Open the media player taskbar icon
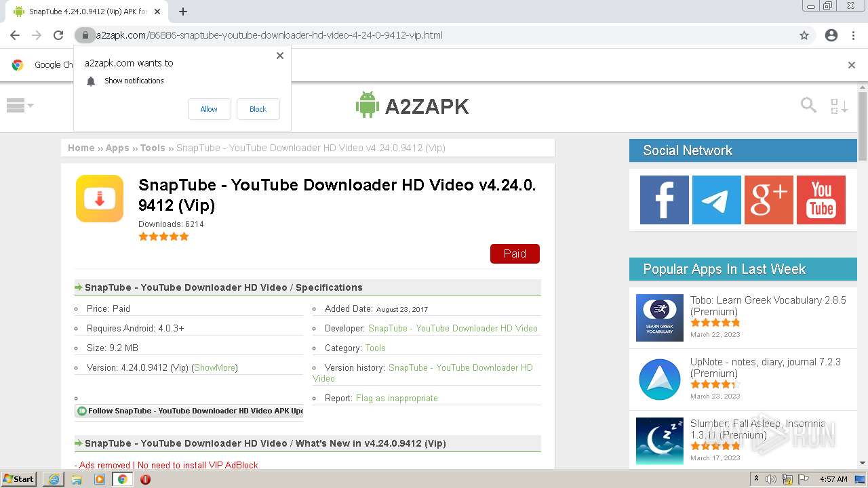The image size is (868, 488). (x=100, y=479)
